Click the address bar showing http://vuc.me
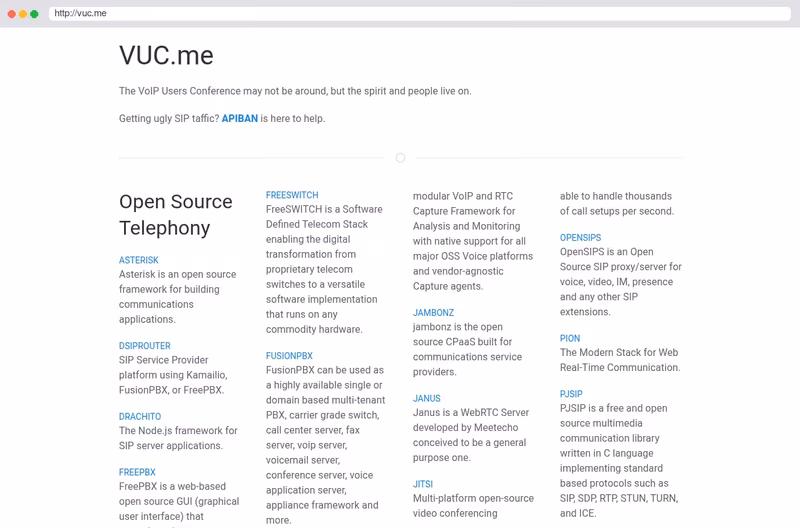The width and height of the screenshot is (800, 528). pyautogui.click(x=419, y=13)
